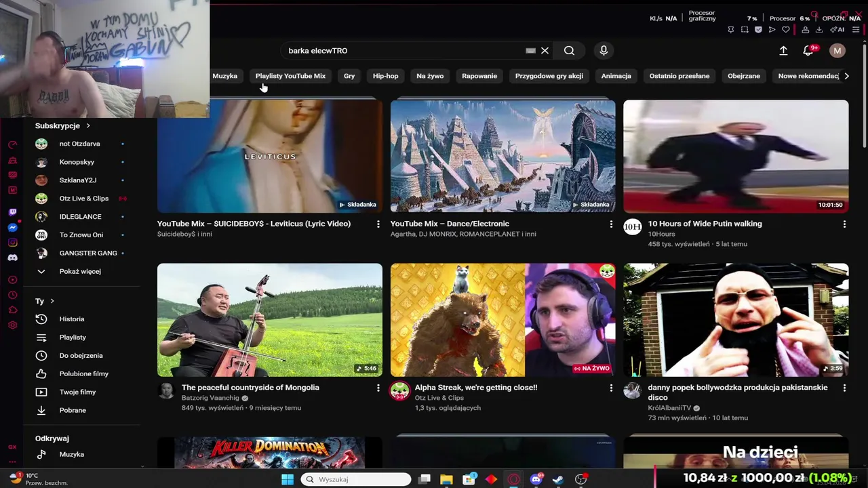
Task: Select the Hip-hop filter chip
Action: click(x=385, y=76)
